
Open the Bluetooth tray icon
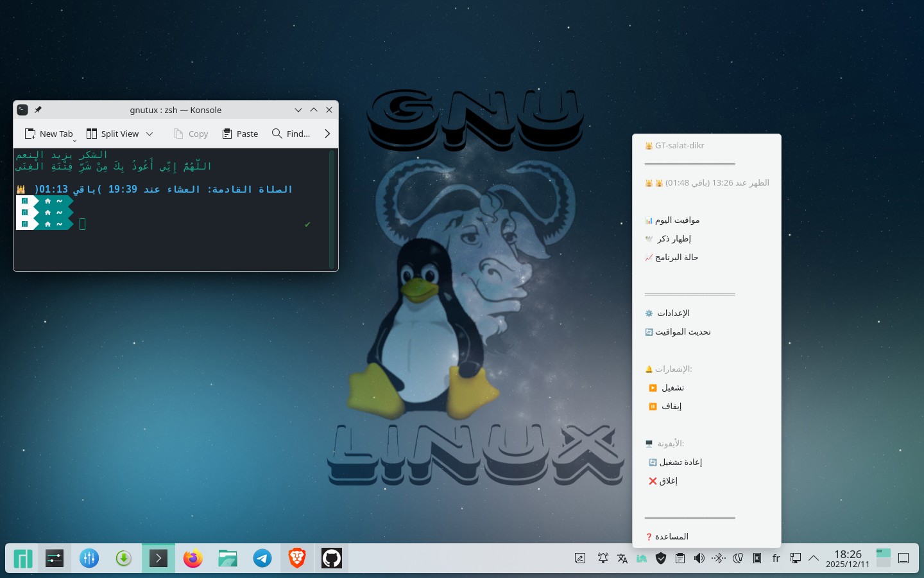point(719,559)
